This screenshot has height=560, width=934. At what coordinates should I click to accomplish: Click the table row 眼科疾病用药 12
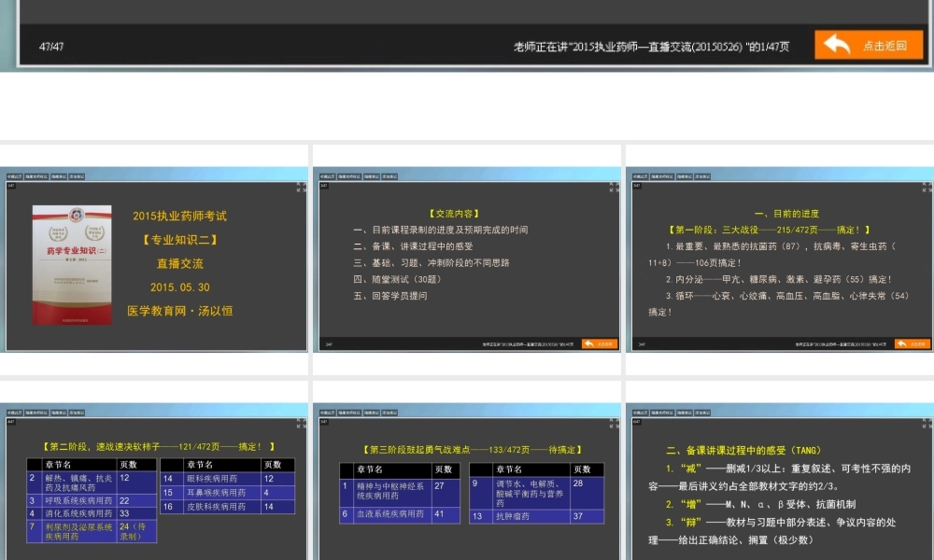(x=228, y=479)
